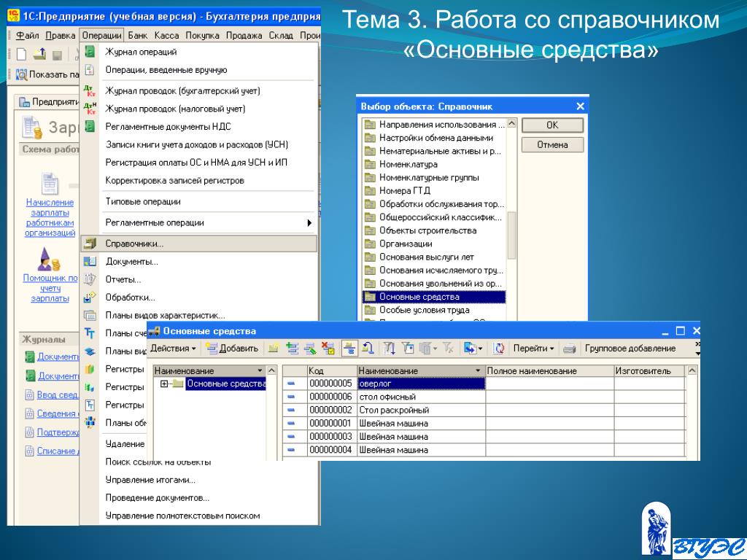
Task: Click folder icon next to Номенклатура
Action: (370, 164)
